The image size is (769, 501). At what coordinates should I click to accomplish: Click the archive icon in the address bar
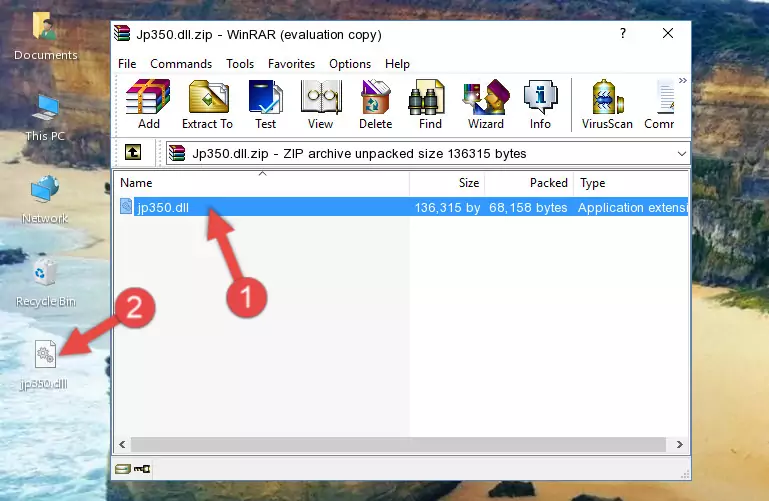(x=178, y=153)
